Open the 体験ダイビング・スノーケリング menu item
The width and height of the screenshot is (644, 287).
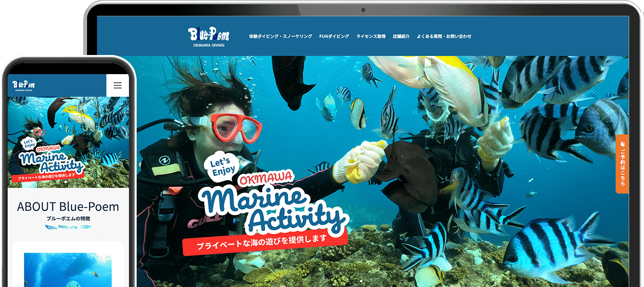pyautogui.click(x=280, y=36)
